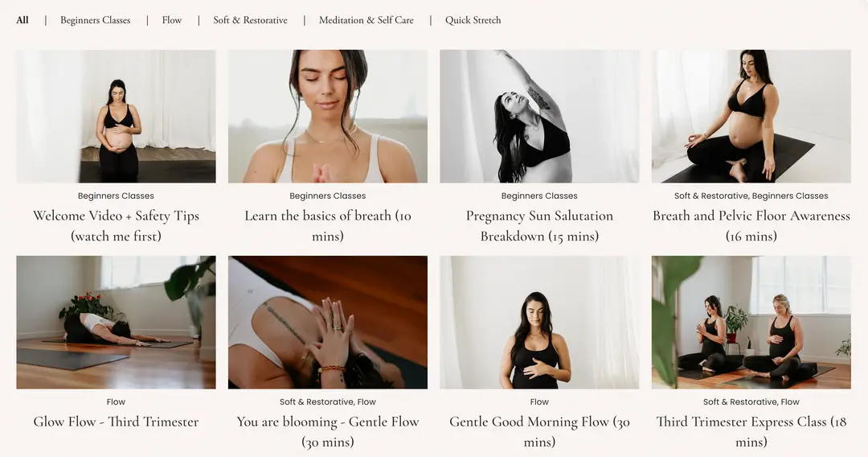Click Soft & Restorative label above Breath class

click(710, 196)
